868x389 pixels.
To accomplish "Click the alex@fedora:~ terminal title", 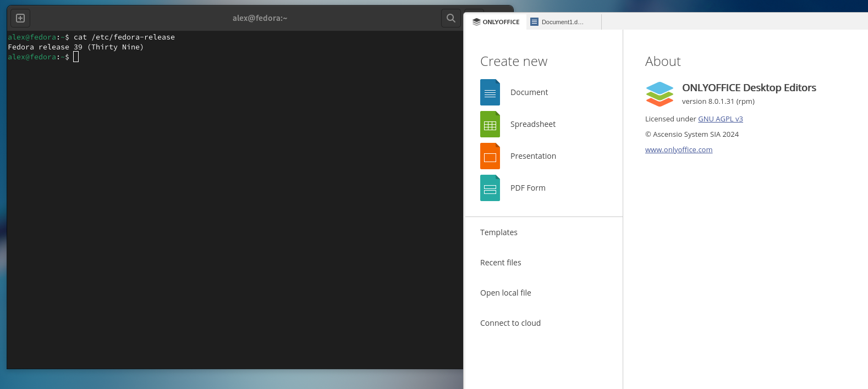I will coord(260,18).
